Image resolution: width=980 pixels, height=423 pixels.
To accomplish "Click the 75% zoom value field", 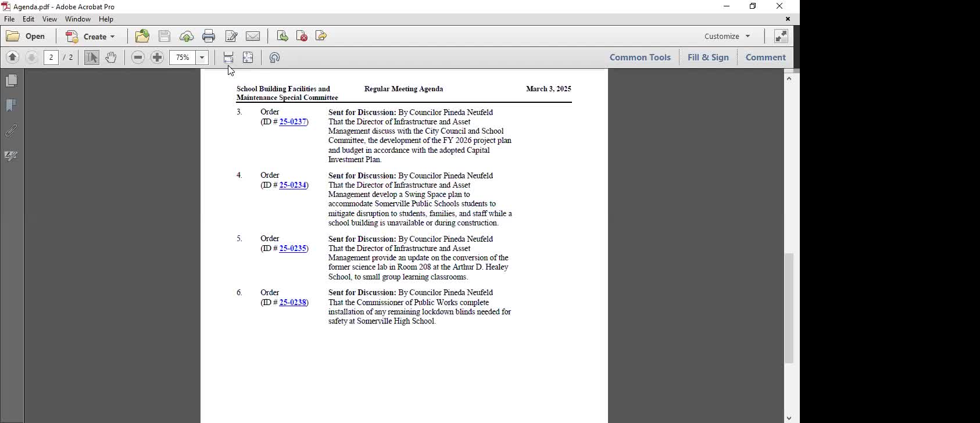I will pyautogui.click(x=183, y=57).
